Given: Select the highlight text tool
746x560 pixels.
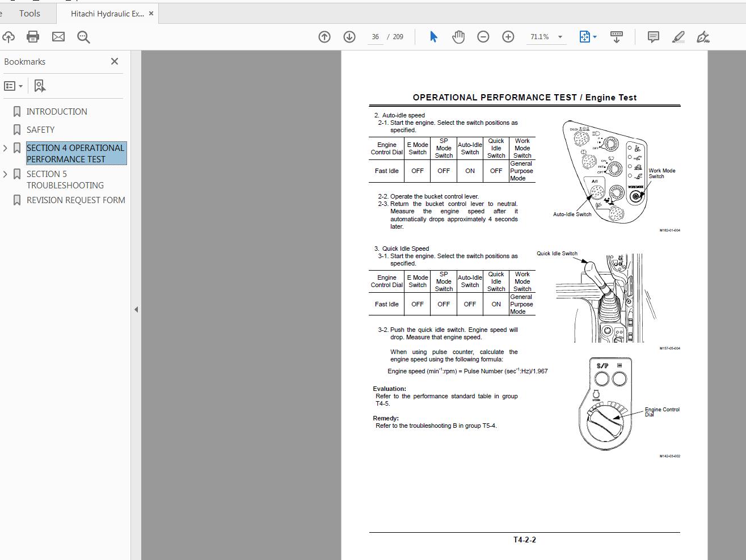Looking at the screenshot, I should (678, 37).
